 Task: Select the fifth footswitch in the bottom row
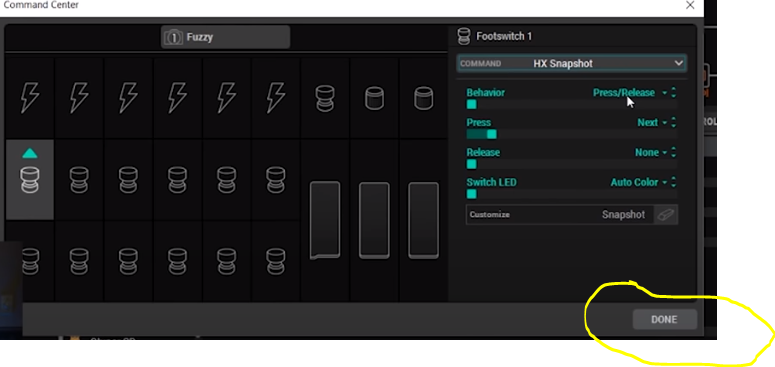[x=226, y=261]
